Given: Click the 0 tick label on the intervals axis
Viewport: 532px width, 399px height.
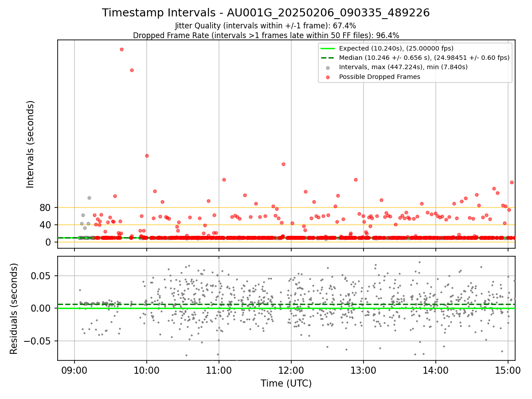Looking at the screenshot, I should 49,242.
